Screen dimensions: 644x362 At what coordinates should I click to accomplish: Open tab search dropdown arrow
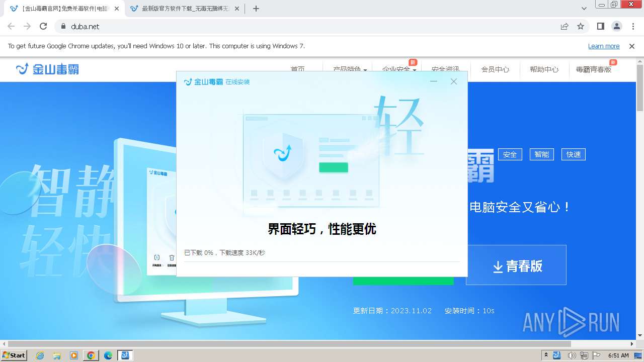[x=584, y=9]
